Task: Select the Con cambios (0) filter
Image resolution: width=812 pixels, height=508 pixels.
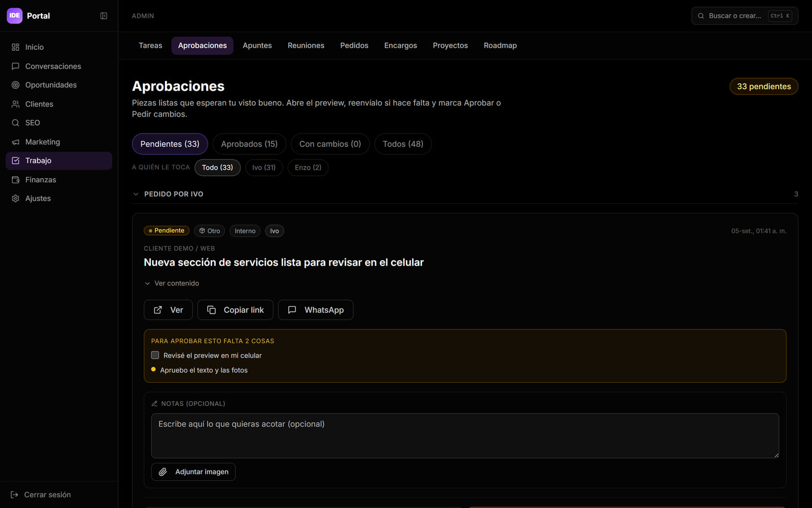Action: pos(330,144)
